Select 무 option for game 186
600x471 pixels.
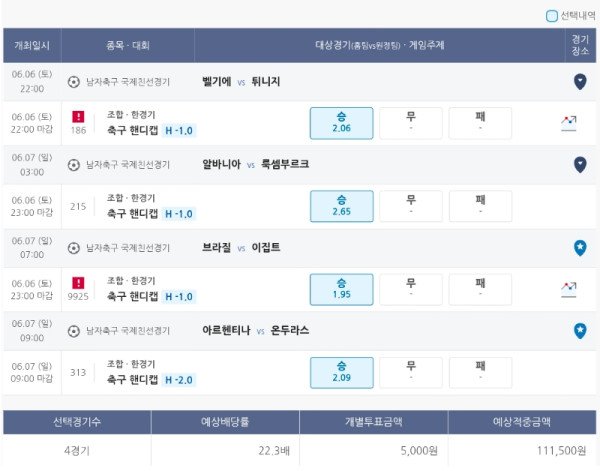pos(411,123)
